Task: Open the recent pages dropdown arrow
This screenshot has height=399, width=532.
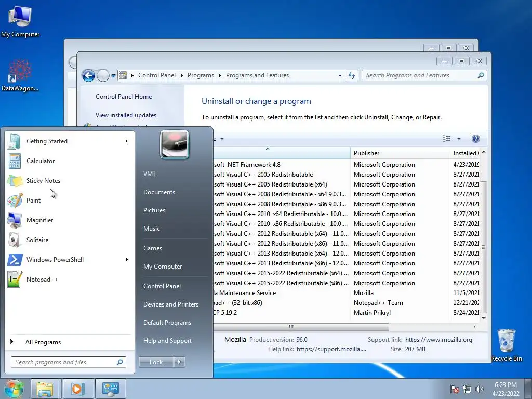Action: [113, 76]
